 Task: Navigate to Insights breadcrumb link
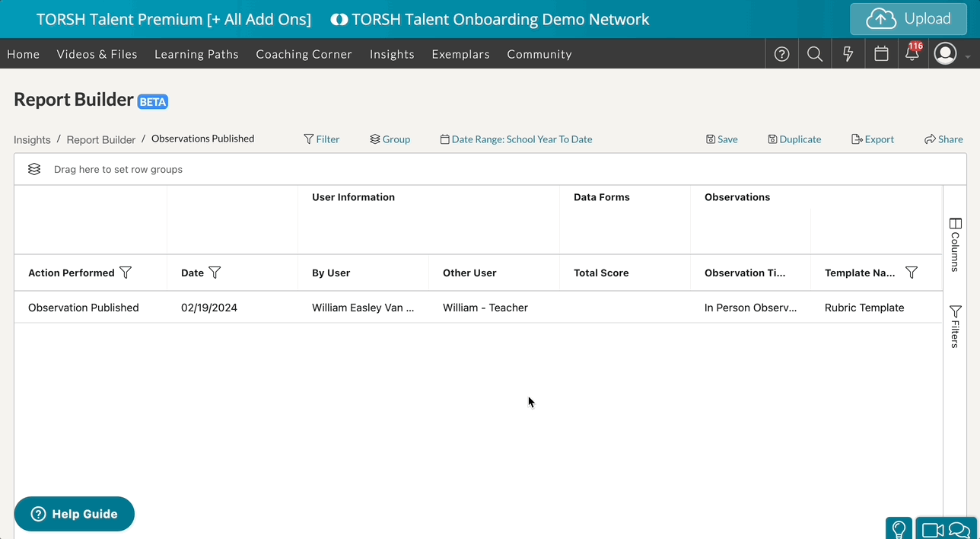pos(32,140)
